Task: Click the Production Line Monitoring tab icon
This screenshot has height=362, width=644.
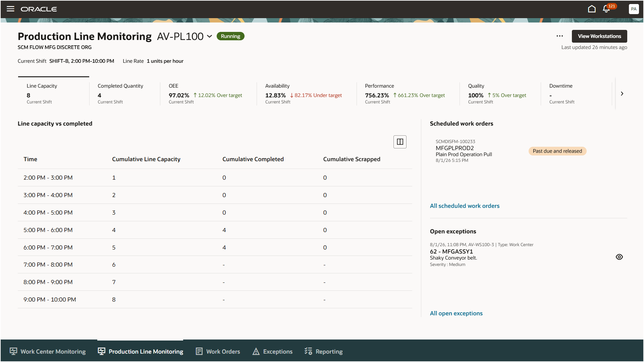Action: pyautogui.click(x=101, y=351)
